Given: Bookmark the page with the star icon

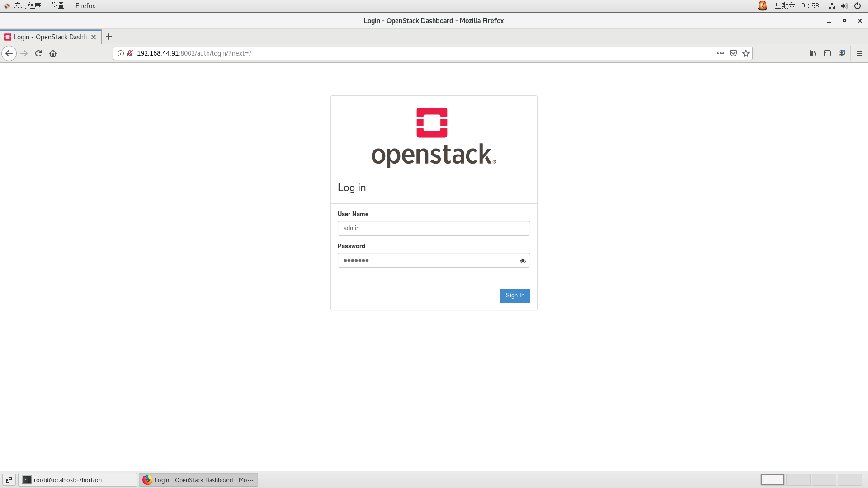Looking at the screenshot, I should click(x=745, y=53).
